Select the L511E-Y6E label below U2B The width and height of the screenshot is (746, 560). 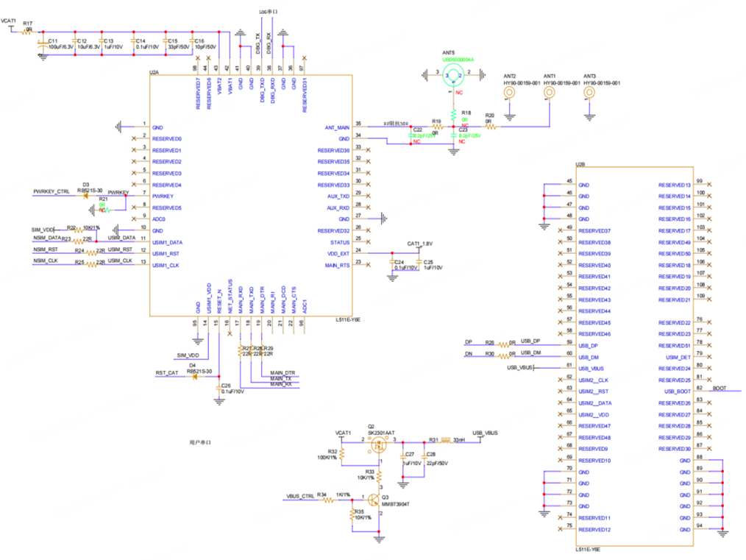(588, 549)
